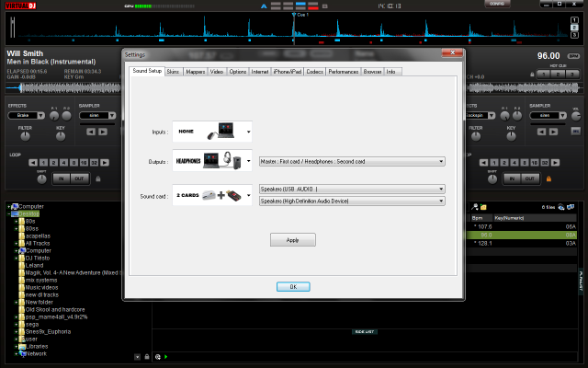Image resolution: width=588 pixels, height=368 pixels.
Task: Open the Sound card 2 CARDS dropdown
Action: 212,195
